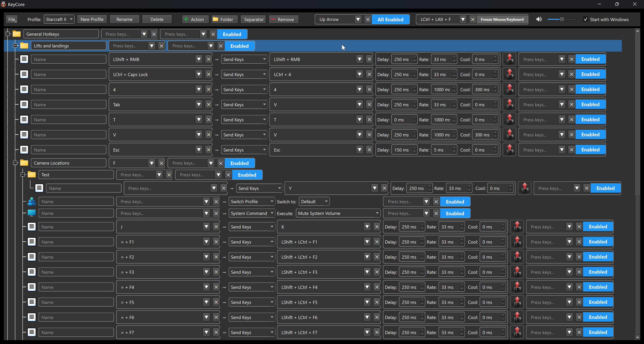Click the speaker volume icon in the toolbar
Screen dimensions: 644x344
click(x=539, y=19)
